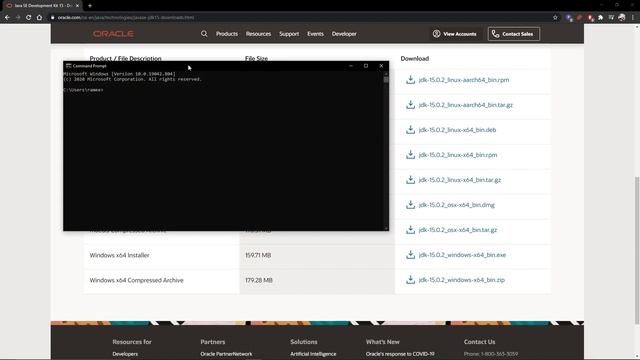Click the 159.71 MB file size
The width and height of the screenshot is (640, 360).
point(258,255)
